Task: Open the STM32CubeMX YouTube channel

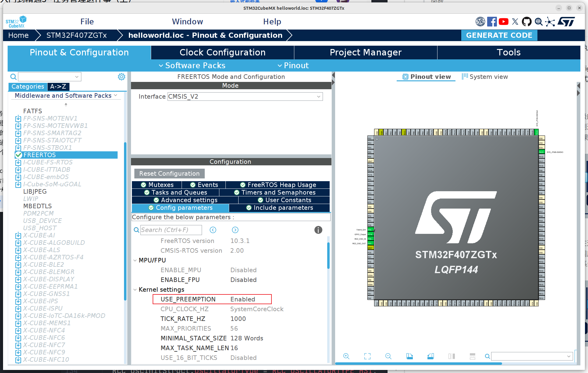Action: tap(503, 22)
